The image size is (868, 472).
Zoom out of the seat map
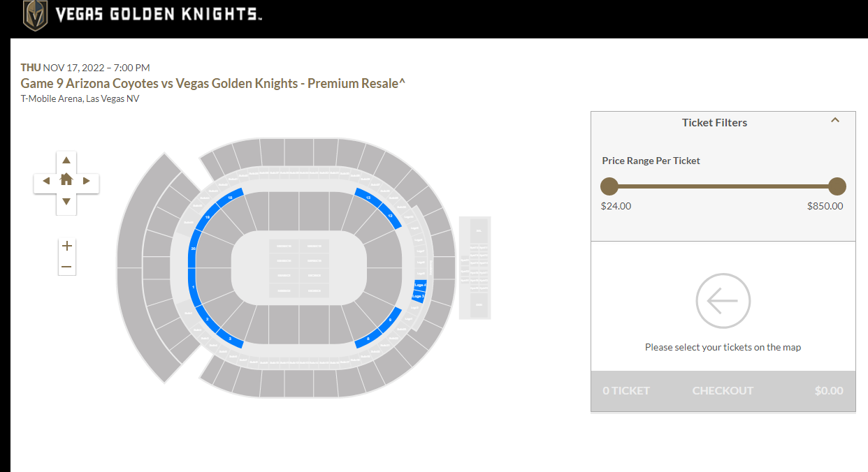click(67, 266)
